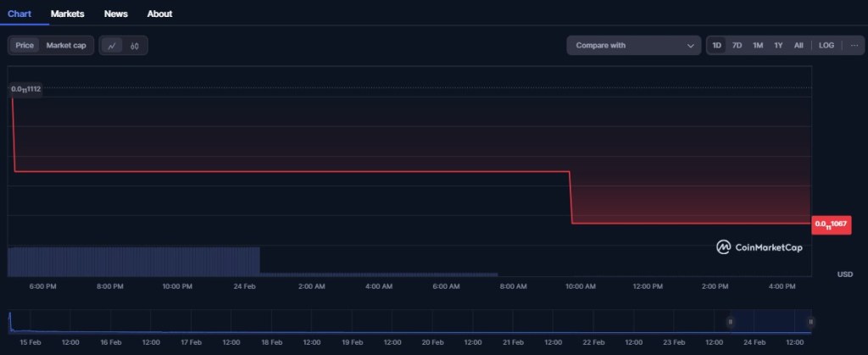Image resolution: width=868 pixels, height=355 pixels.
Task: Switch to line chart view icon
Action: (112, 46)
